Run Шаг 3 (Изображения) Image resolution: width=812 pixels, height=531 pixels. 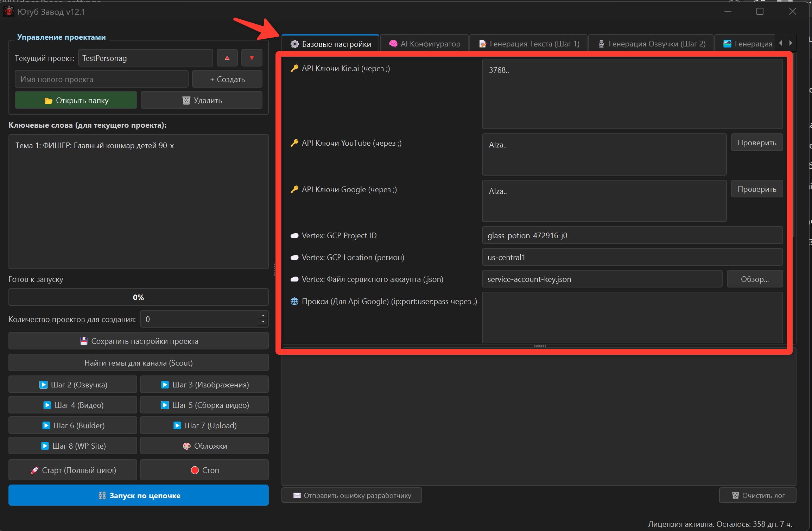coord(204,385)
